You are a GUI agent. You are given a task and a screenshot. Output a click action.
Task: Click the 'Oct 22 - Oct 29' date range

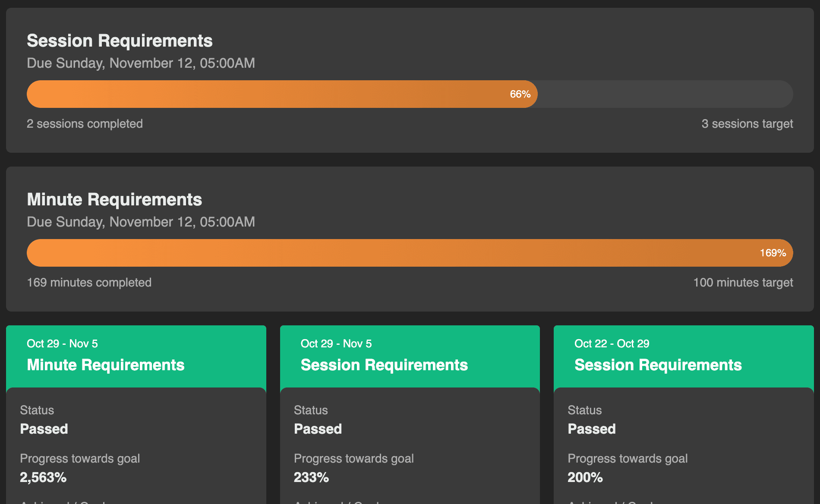(612, 343)
